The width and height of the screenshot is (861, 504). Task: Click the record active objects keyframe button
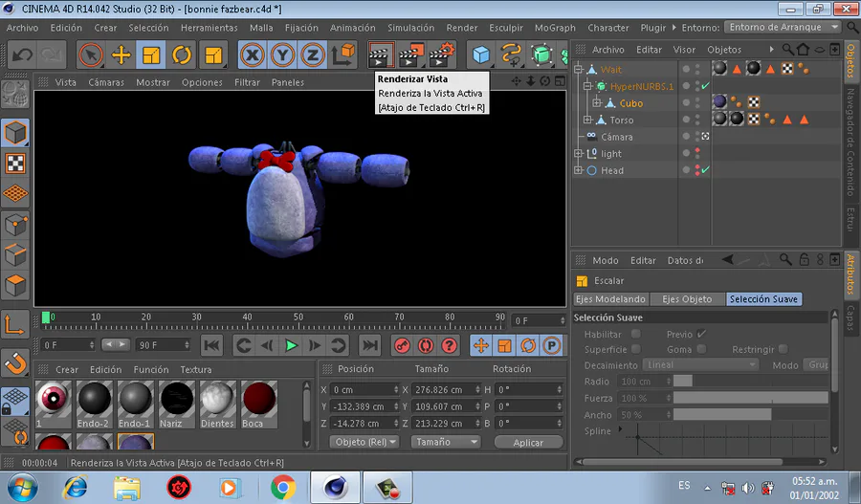402,345
